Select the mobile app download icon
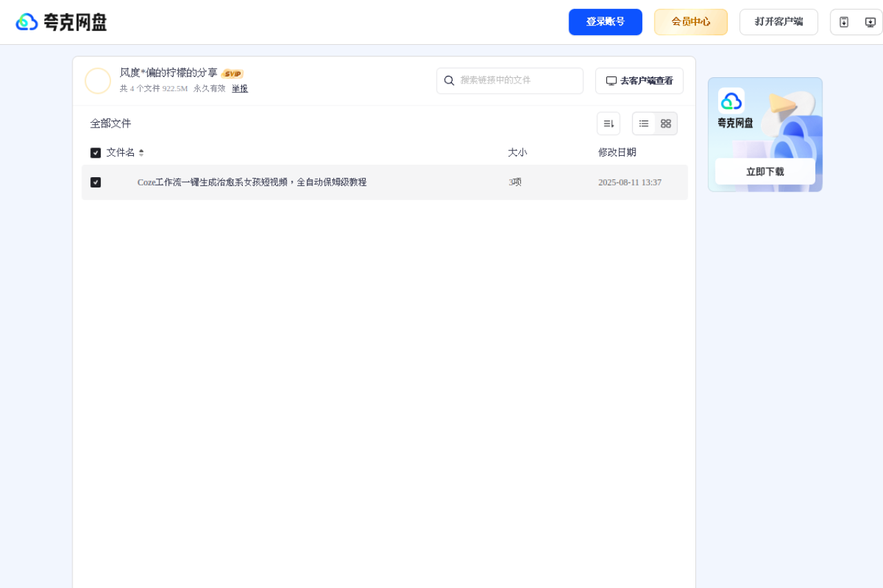Screen dimensions: 883x588 (x=844, y=21)
